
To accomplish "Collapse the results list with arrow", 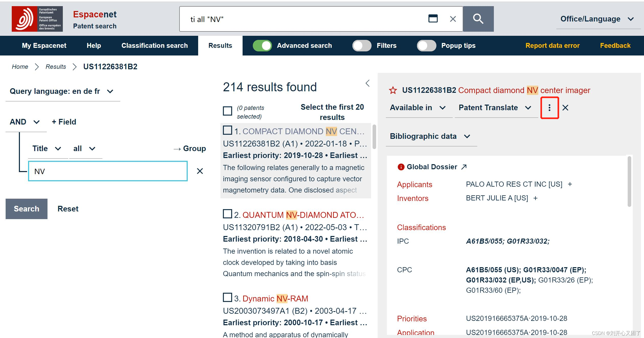I will click(367, 83).
